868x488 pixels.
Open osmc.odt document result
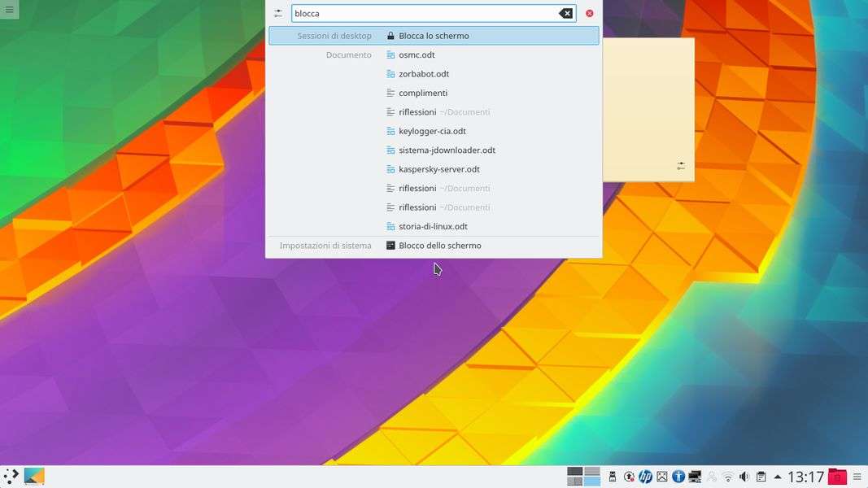click(x=417, y=55)
